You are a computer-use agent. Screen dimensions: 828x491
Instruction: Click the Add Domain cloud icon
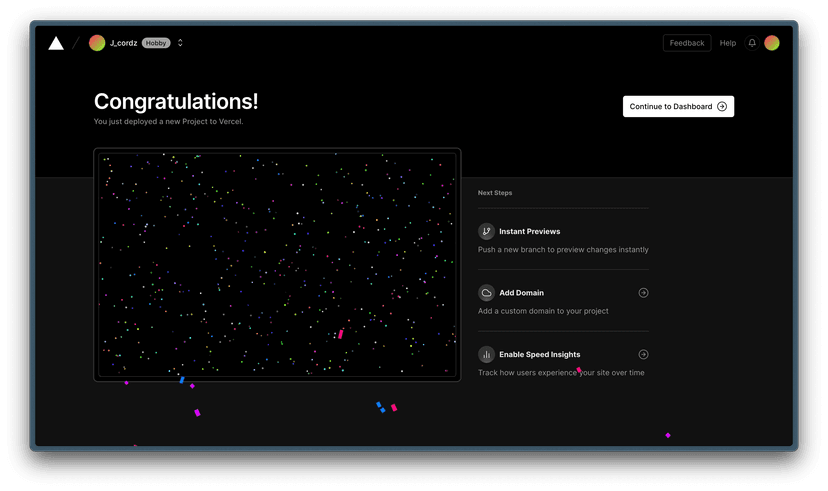(486, 293)
